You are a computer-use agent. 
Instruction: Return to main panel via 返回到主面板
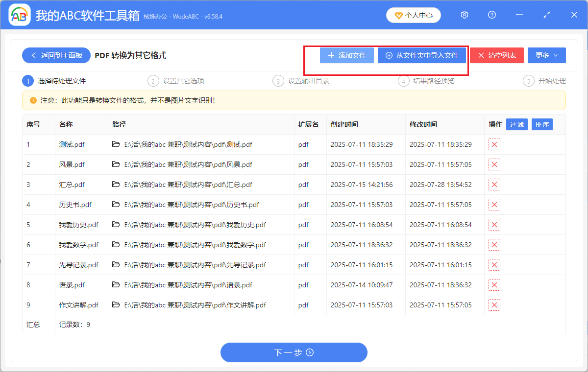56,55
